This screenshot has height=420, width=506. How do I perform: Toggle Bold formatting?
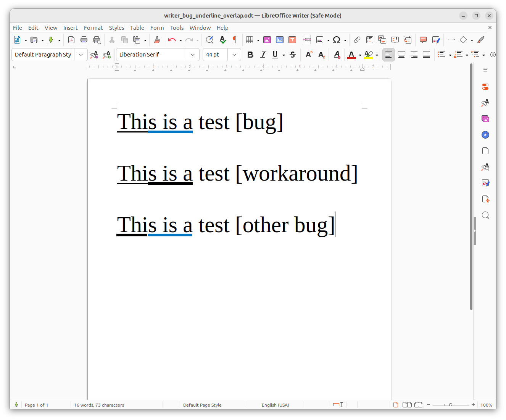pos(250,55)
